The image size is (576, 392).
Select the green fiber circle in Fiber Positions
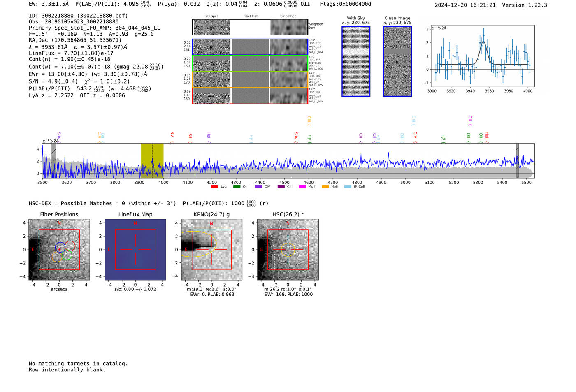point(67,255)
